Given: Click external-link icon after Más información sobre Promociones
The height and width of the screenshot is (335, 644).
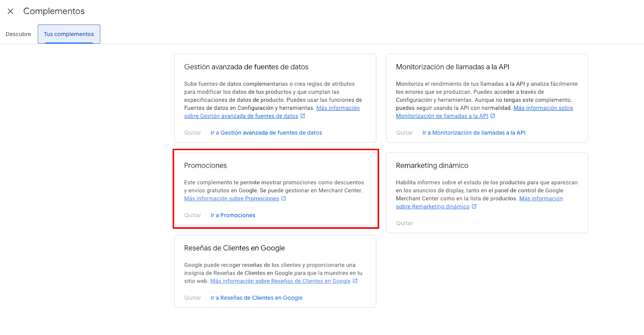Looking at the screenshot, I should (x=284, y=198).
